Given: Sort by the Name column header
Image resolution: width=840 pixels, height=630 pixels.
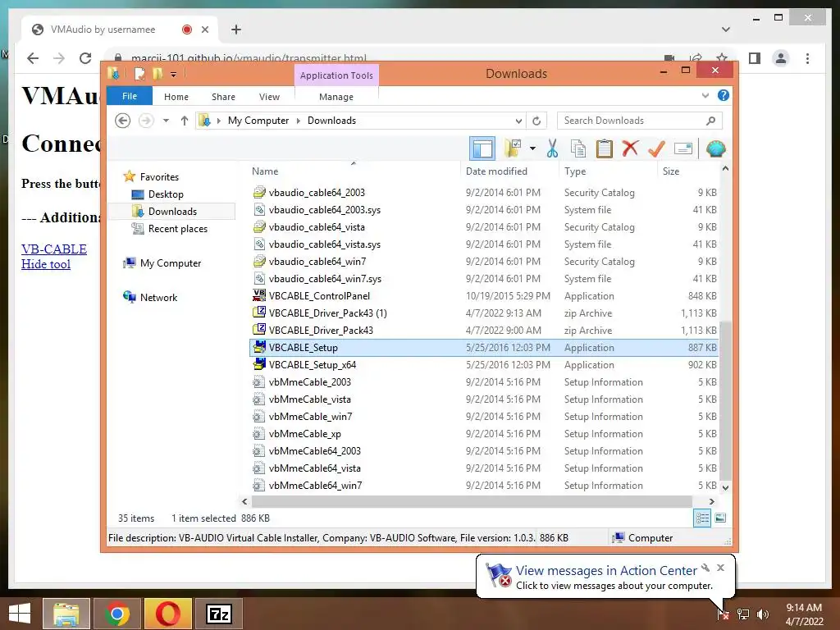Looking at the screenshot, I should pos(354,171).
